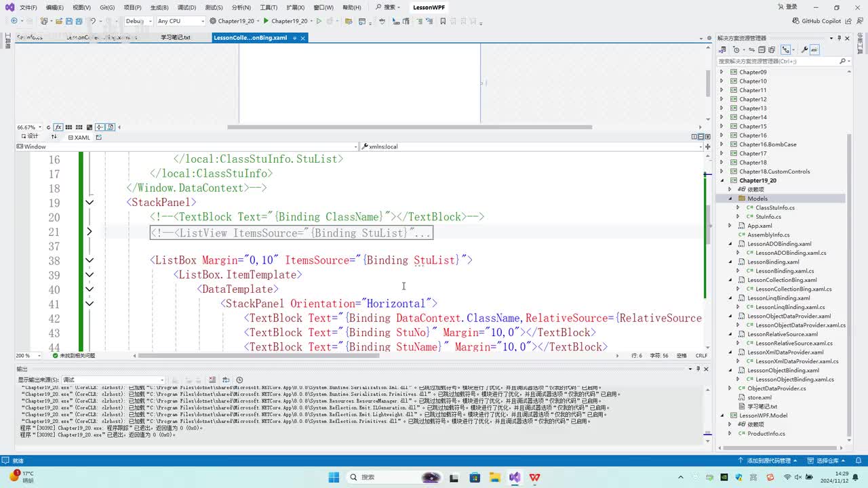Collapse the StackPanel block on line 19
This screenshot has height=488, width=868.
pos(90,203)
